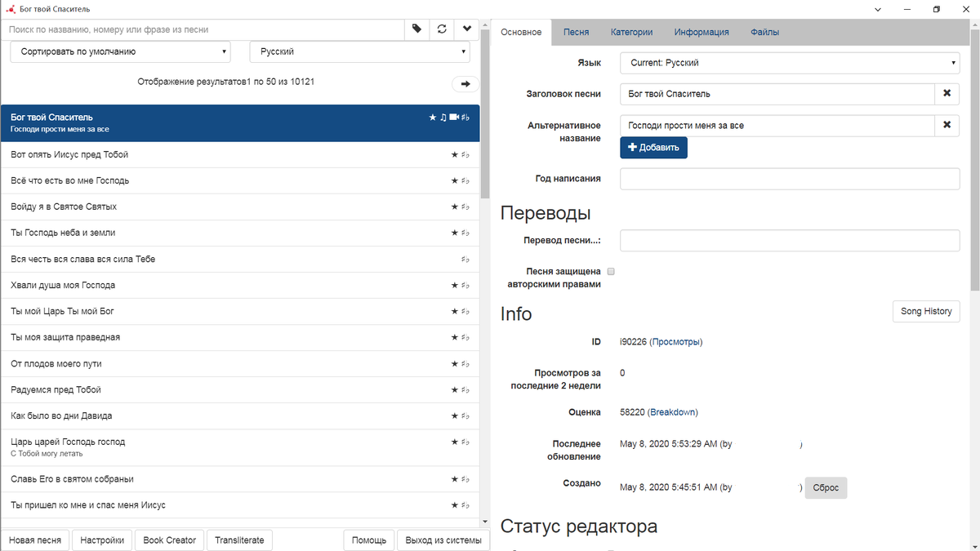Click the right arrow to go to next page
The width and height of the screenshot is (980, 551).
(x=464, y=83)
